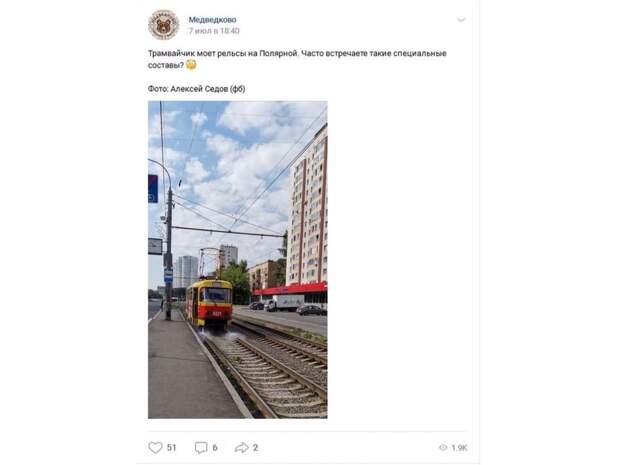The width and height of the screenshot is (620, 465).
Task: Click the comment count 6
Action: tap(215, 448)
